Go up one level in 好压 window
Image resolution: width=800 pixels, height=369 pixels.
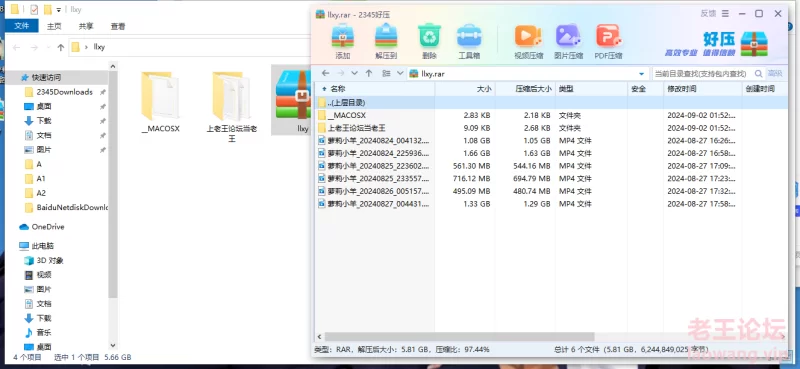click(x=369, y=73)
